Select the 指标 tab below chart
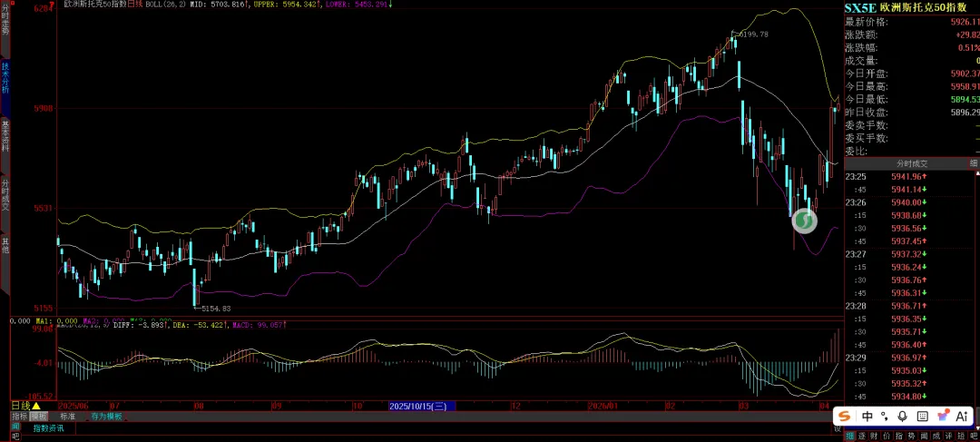This screenshot has width=980, height=442. [20, 417]
